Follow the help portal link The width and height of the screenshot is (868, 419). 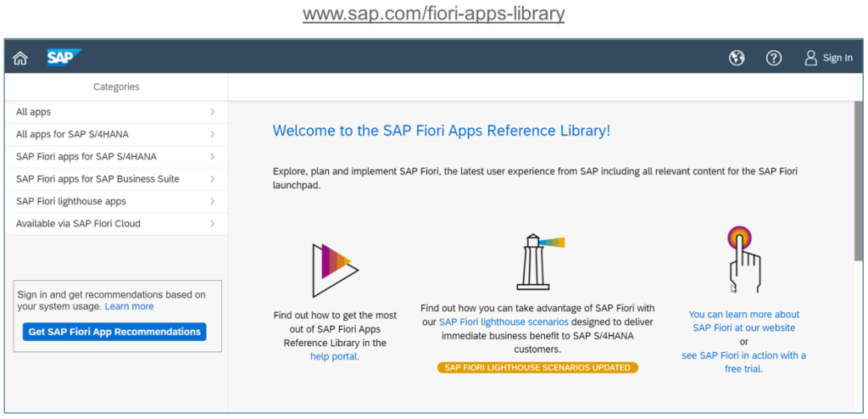335,357
